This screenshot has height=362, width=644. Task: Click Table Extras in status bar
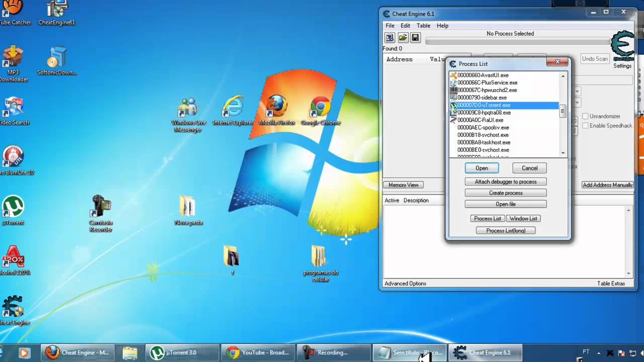point(611,284)
